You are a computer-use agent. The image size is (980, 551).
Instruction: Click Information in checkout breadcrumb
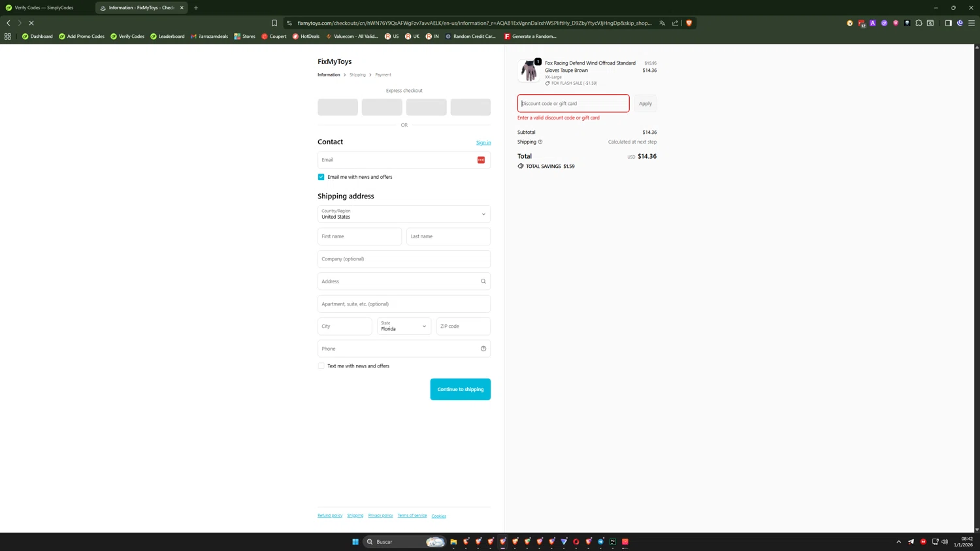pyautogui.click(x=329, y=75)
